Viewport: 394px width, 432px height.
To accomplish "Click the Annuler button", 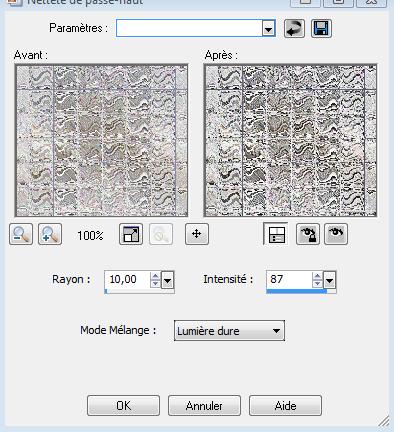I will coord(204,406).
